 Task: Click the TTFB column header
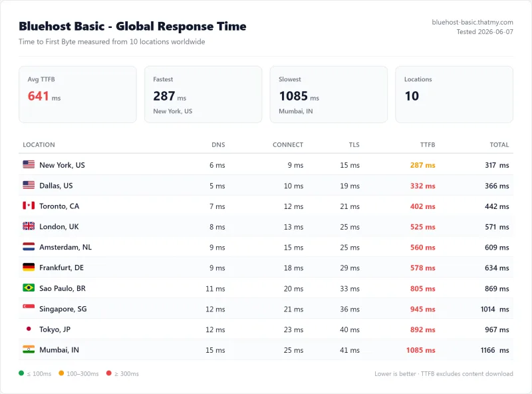tap(428, 144)
